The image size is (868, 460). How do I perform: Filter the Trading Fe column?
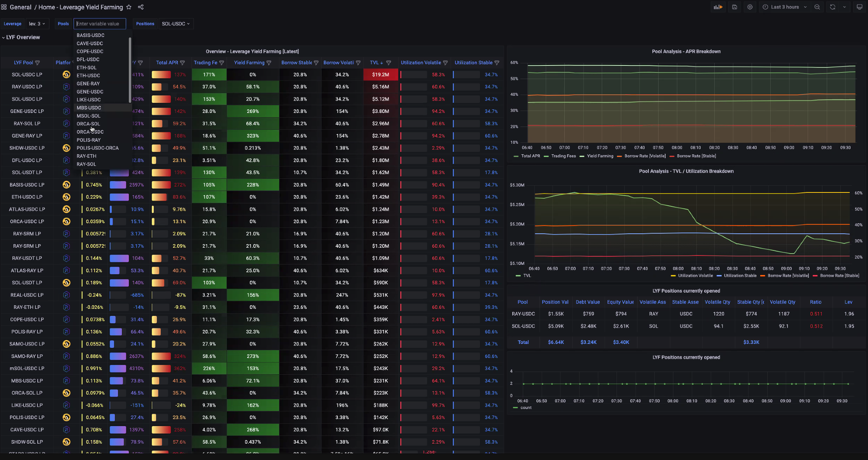[221, 63]
